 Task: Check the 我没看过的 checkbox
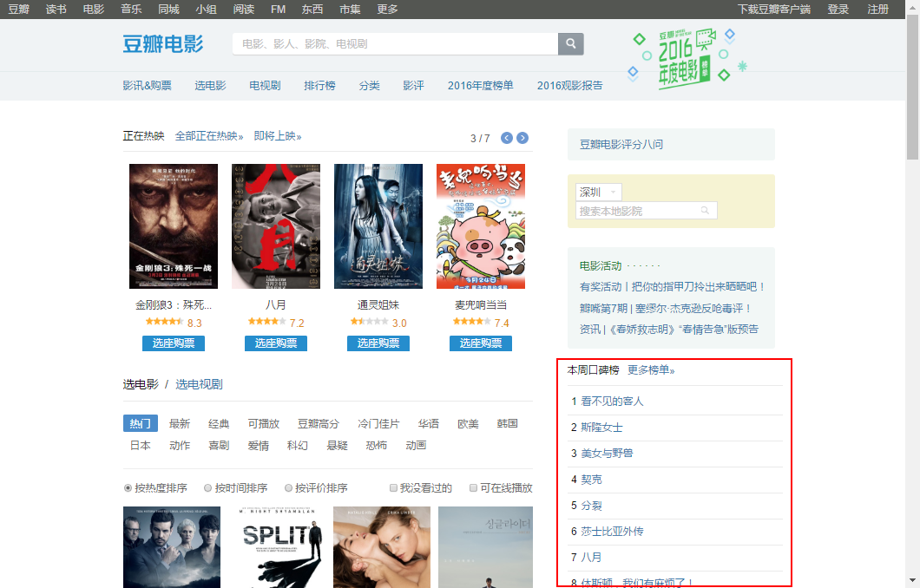click(394, 487)
